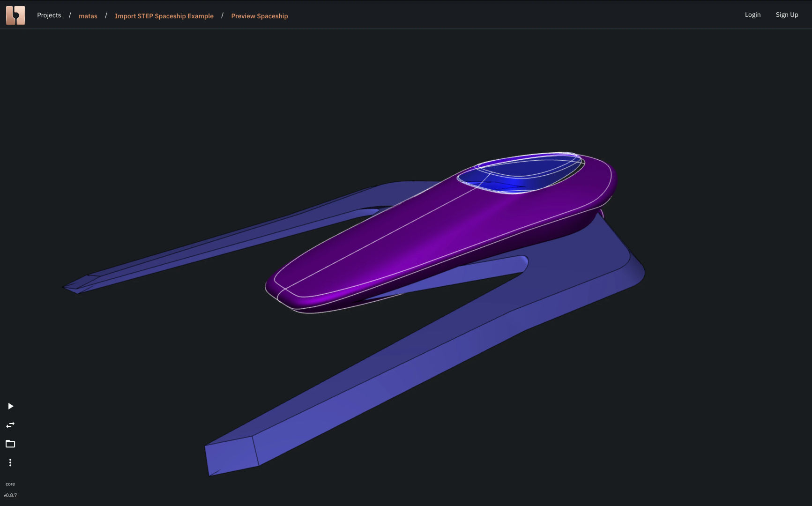The width and height of the screenshot is (812, 506).
Task: Open the folder files icon
Action: point(10,444)
